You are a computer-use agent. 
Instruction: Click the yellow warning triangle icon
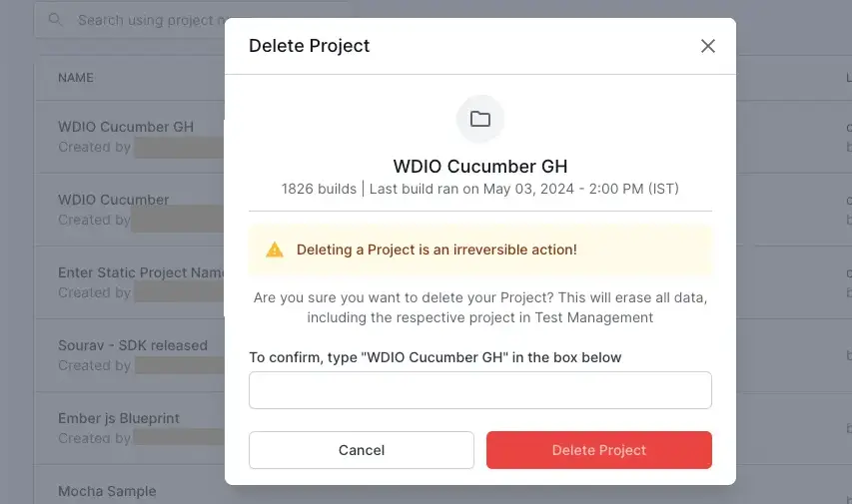(x=275, y=250)
